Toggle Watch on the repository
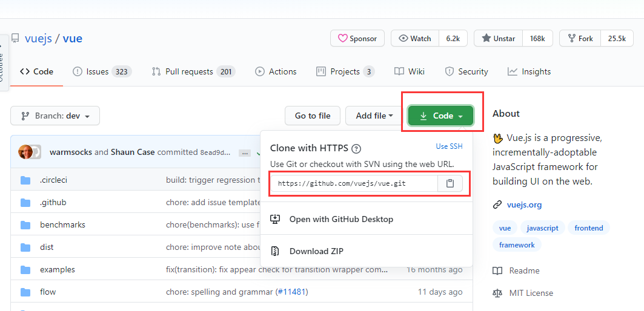Viewport: 644px width, 311px height. pos(415,39)
